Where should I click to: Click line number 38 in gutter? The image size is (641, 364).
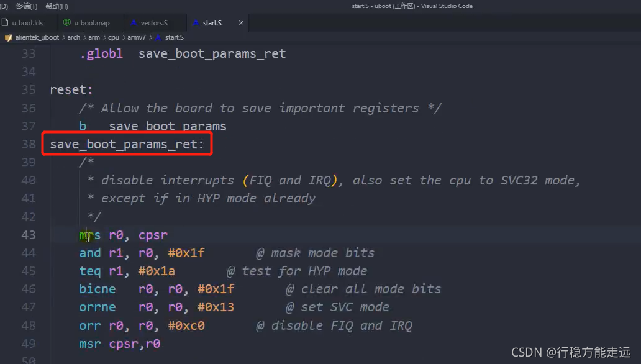(x=28, y=144)
